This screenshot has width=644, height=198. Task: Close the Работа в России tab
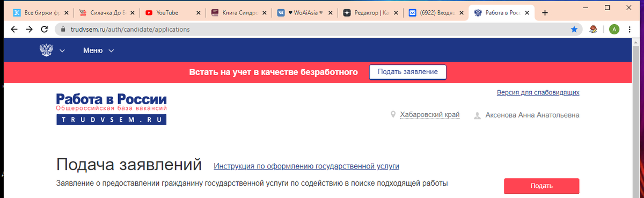pyautogui.click(x=528, y=13)
